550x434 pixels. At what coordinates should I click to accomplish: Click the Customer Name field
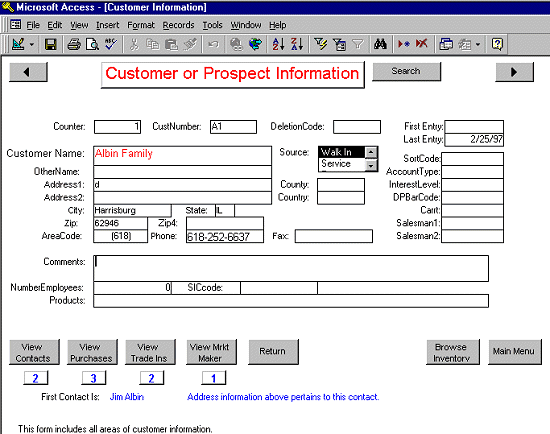pos(182,155)
